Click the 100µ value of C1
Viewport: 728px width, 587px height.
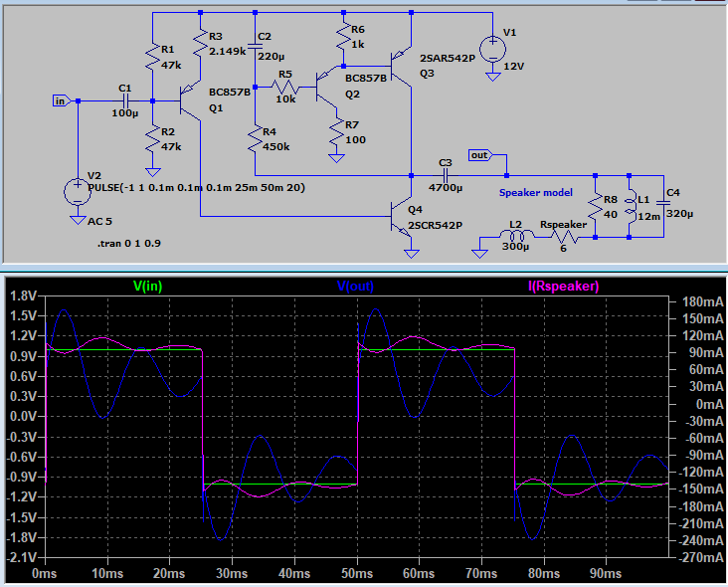point(125,112)
